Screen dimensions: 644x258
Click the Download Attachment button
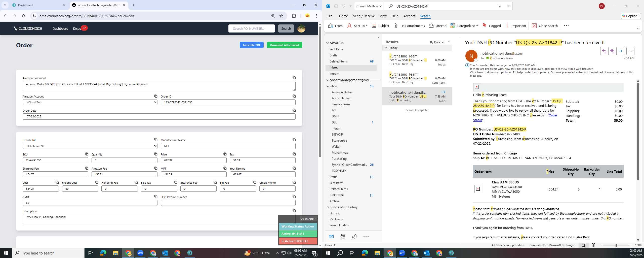[x=284, y=45]
